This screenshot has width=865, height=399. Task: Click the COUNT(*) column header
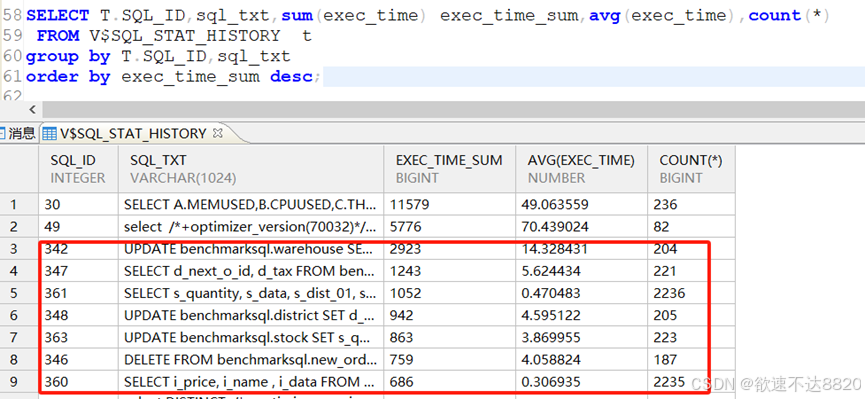pos(691,169)
